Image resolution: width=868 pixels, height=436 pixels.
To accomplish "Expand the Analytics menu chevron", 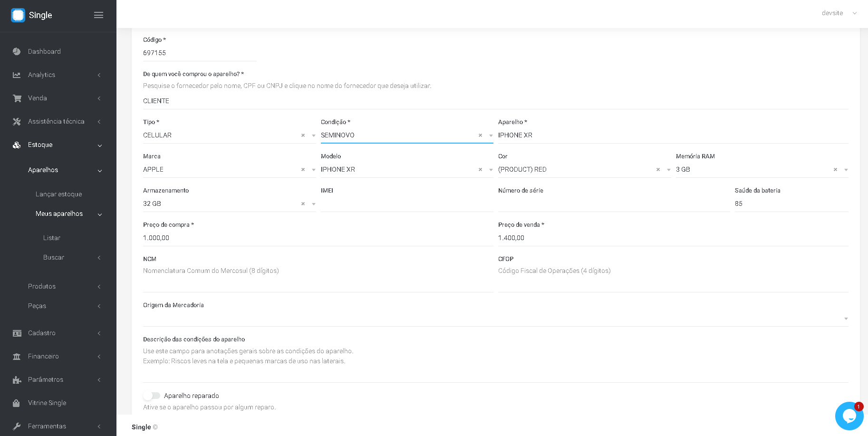I will pyautogui.click(x=99, y=75).
